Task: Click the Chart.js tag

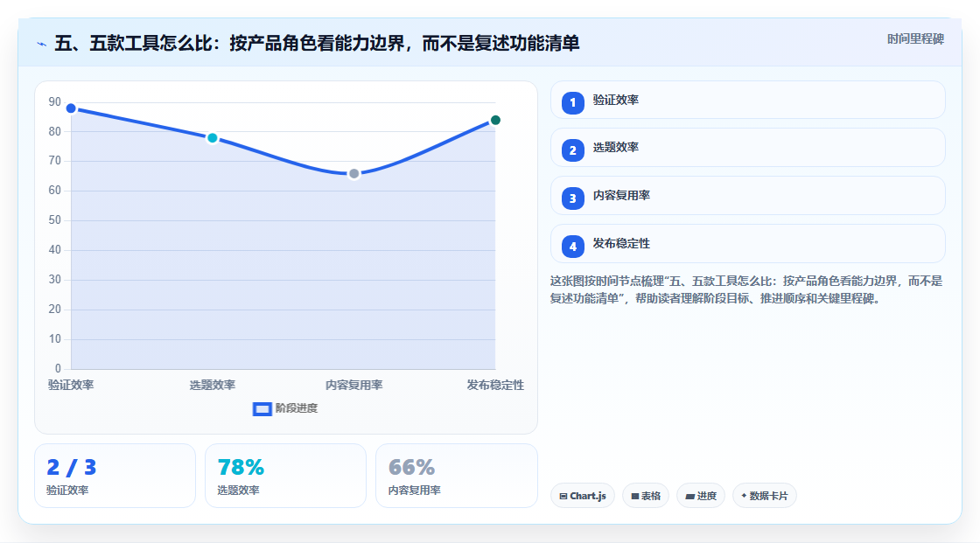Action: tap(583, 496)
